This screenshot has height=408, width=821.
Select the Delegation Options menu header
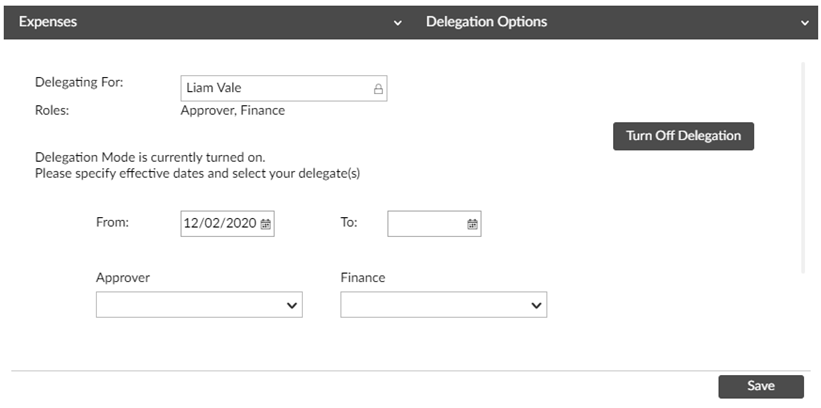(486, 22)
